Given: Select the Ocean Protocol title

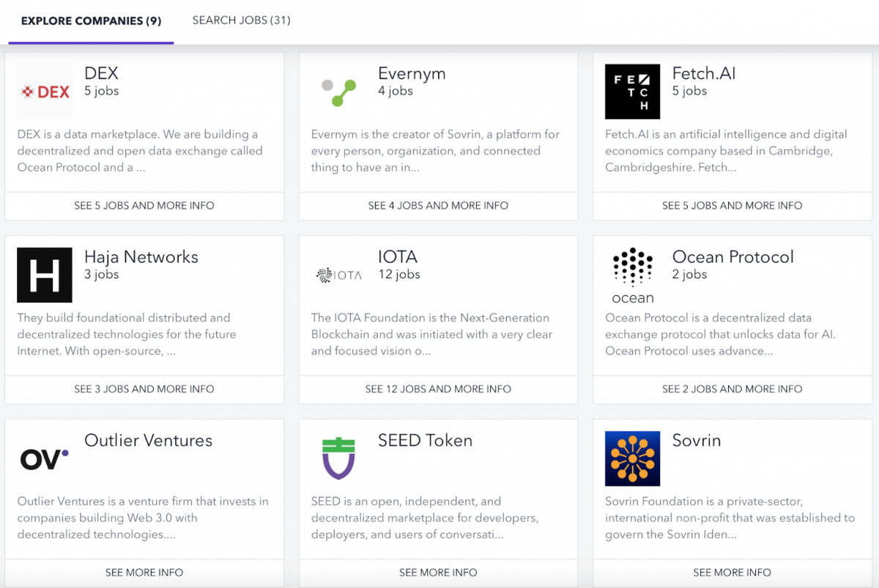Looking at the screenshot, I should point(733,257).
